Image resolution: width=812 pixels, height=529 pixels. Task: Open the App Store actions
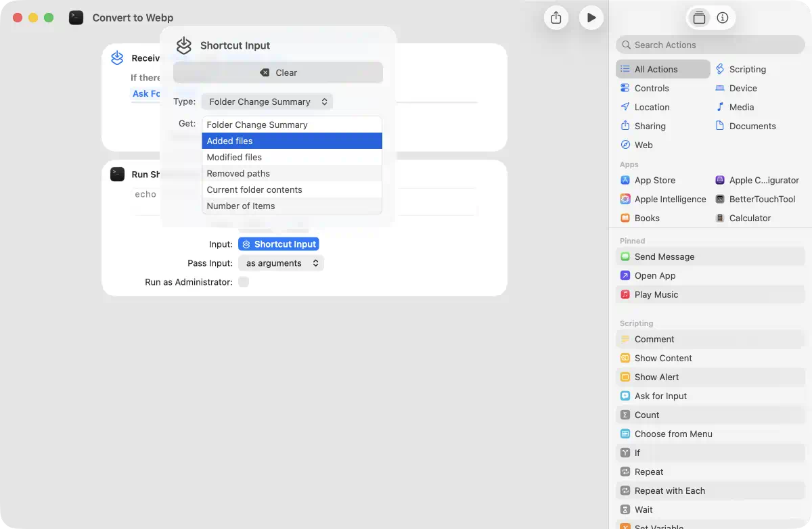[x=654, y=181]
